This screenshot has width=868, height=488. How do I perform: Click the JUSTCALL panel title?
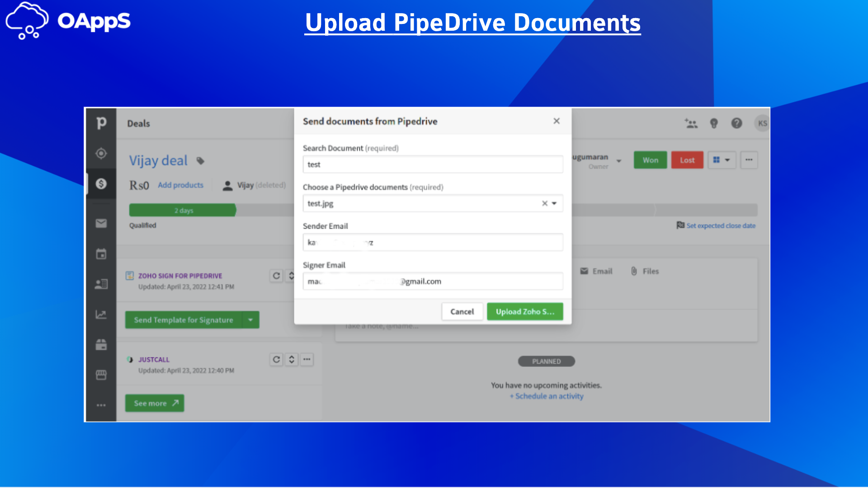click(x=154, y=360)
